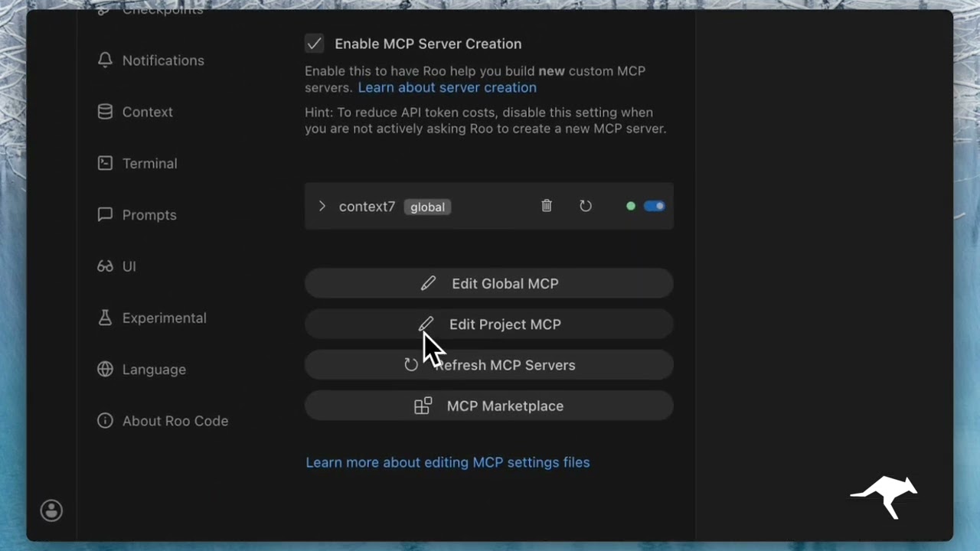980x551 pixels.
Task: Follow the Learn about server creation link
Action: [447, 87]
